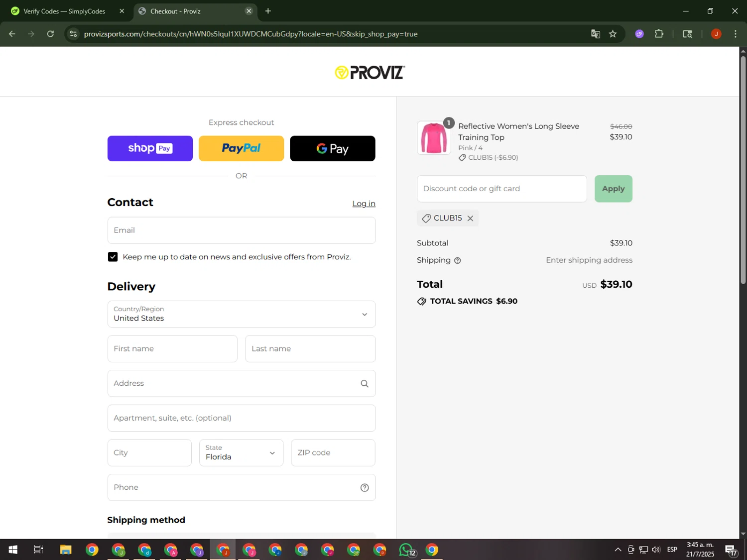Viewport: 747px width, 560px height.
Task: Open File Explorer from the taskbar
Action: (x=66, y=550)
